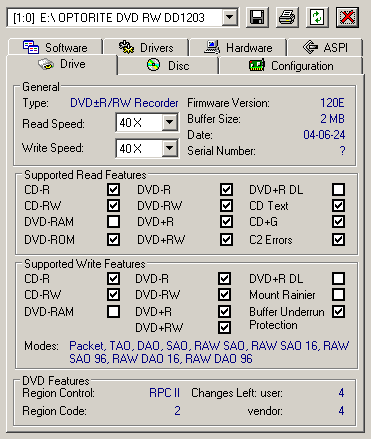This screenshot has height=439, width=371.
Task: Toggle the Mount Rainier checkbox
Action: coord(338,294)
